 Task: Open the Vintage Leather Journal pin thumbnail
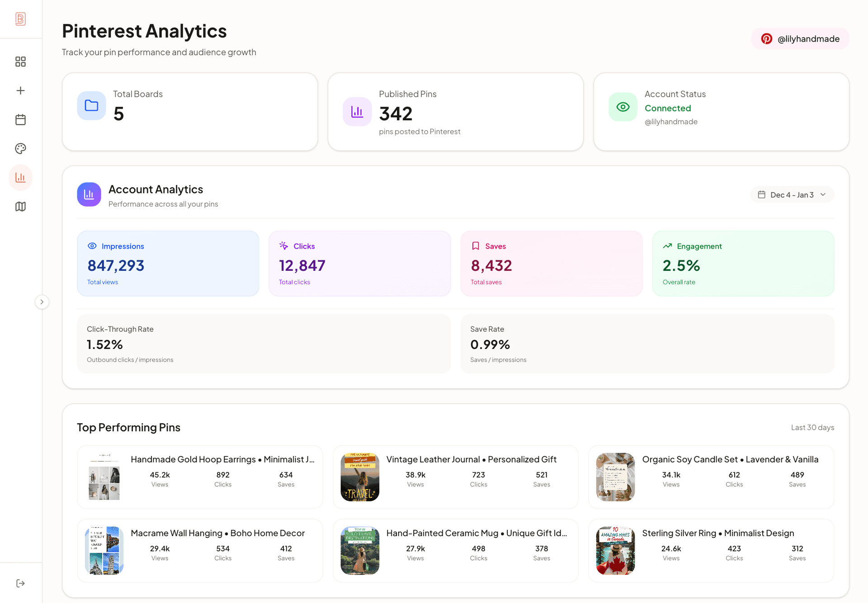pos(360,477)
